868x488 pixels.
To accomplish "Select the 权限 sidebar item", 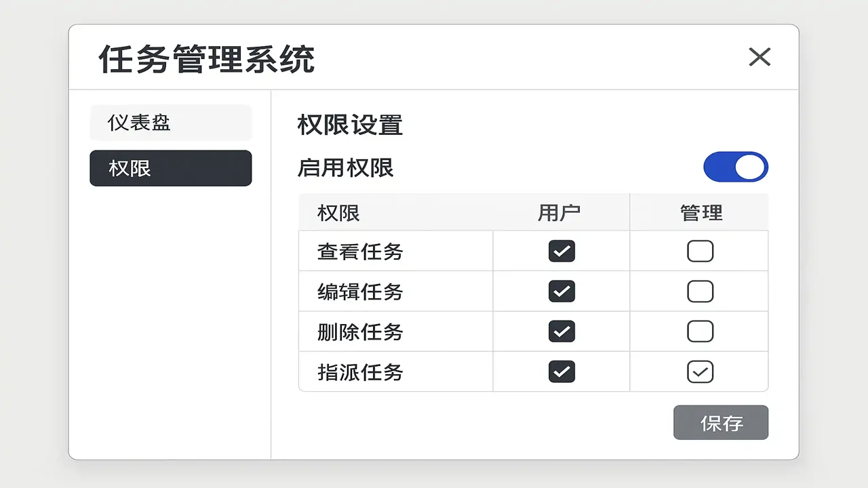I will pyautogui.click(x=171, y=168).
